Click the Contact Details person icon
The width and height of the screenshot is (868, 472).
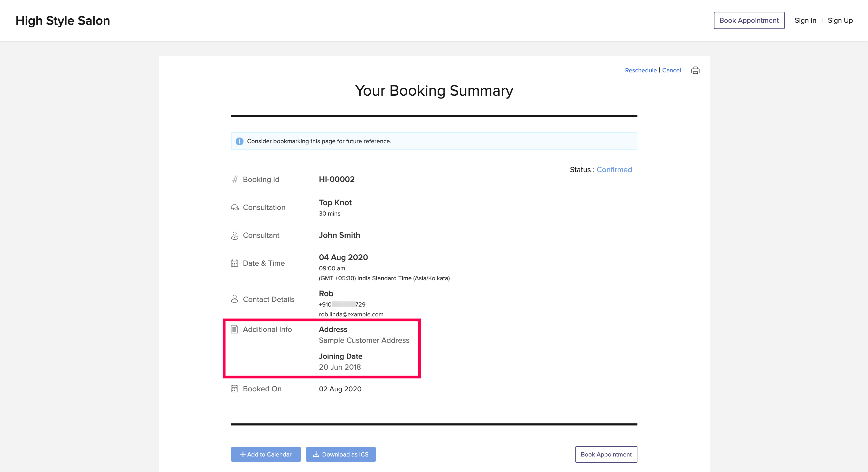(234, 299)
